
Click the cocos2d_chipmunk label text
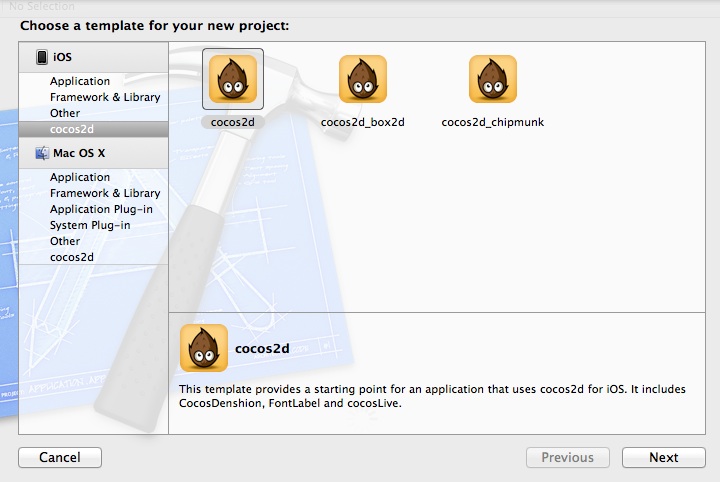[493, 122]
